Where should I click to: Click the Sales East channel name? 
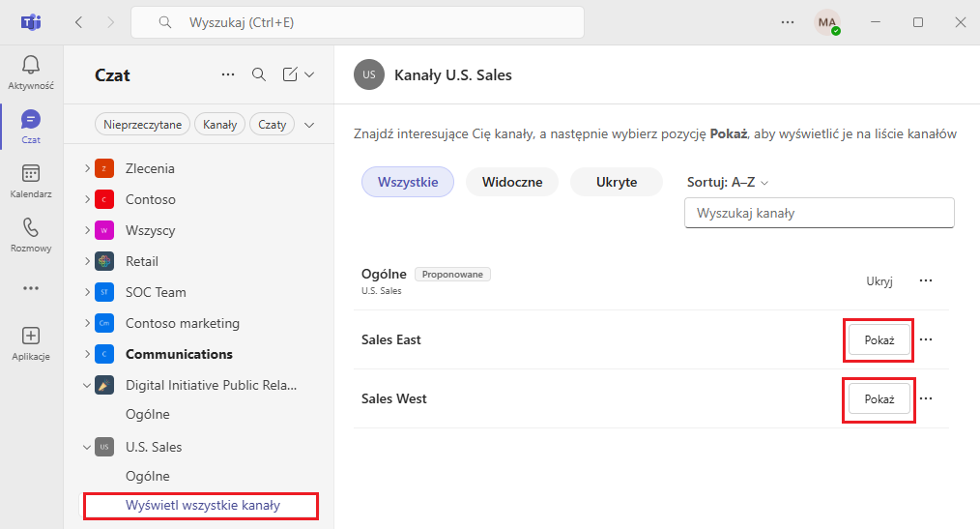pos(391,339)
